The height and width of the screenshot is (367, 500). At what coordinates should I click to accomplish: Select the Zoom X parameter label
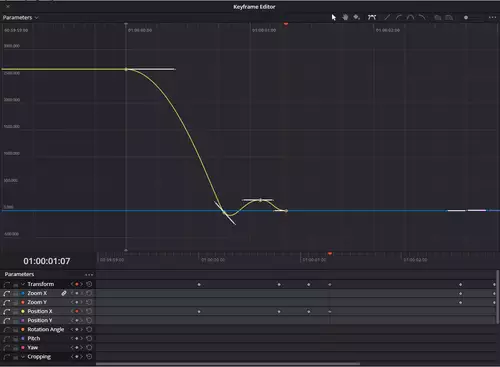[37, 293]
